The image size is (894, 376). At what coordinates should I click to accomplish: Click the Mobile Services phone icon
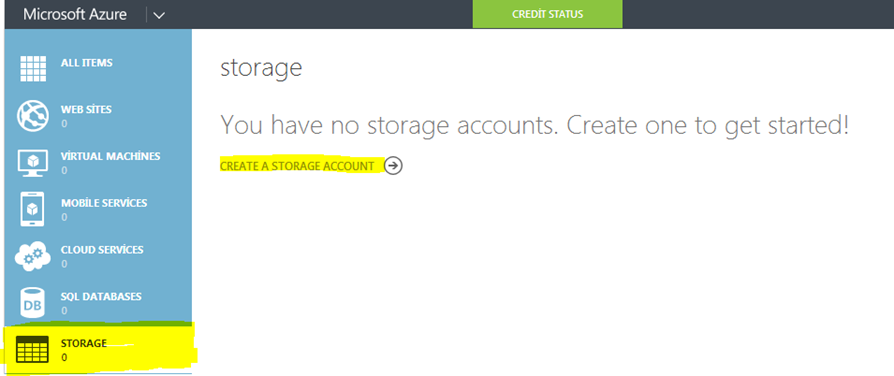coord(32,209)
